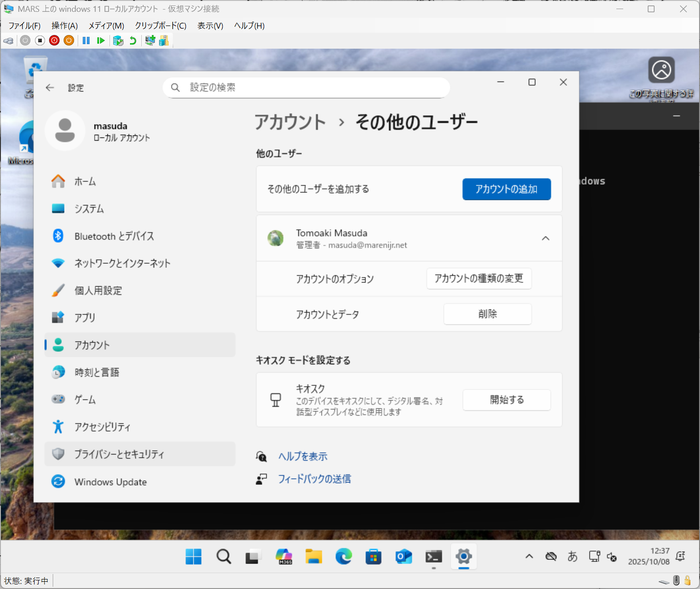Select Windows Update in the sidebar

(x=110, y=482)
